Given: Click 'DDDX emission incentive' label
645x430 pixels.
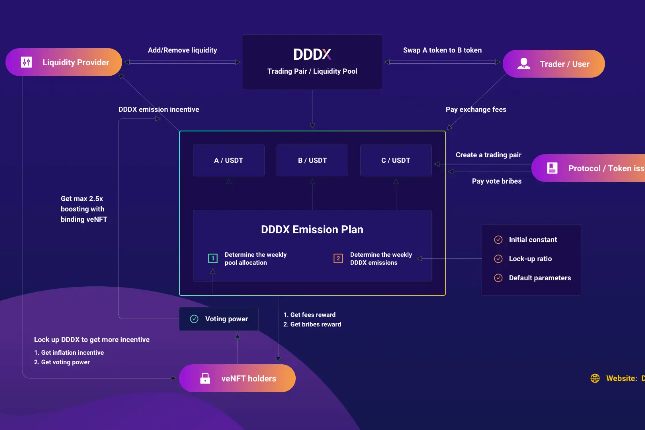Looking at the screenshot, I should tap(159, 109).
